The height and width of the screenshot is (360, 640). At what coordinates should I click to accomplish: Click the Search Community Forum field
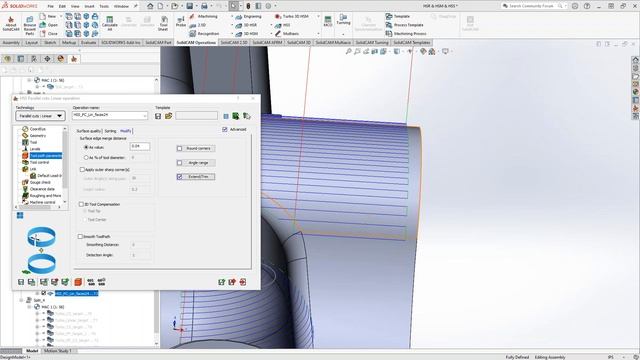pos(533,6)
